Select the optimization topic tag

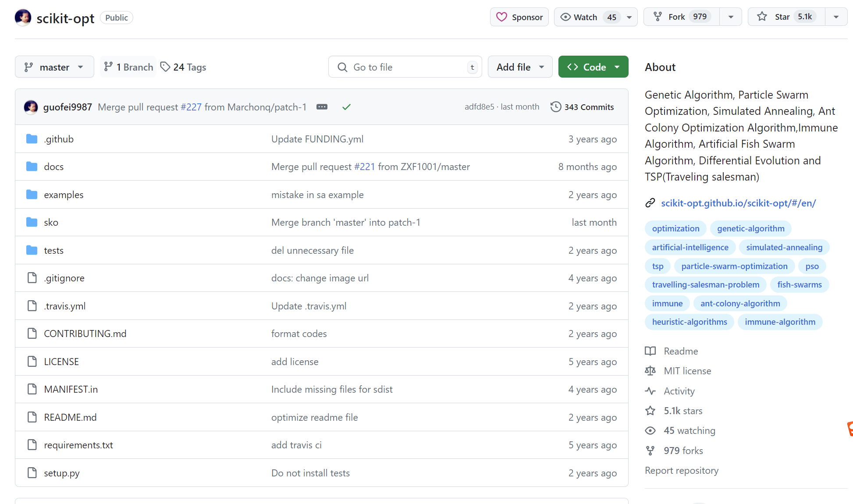pyautogui.click(x=675, y=228)
